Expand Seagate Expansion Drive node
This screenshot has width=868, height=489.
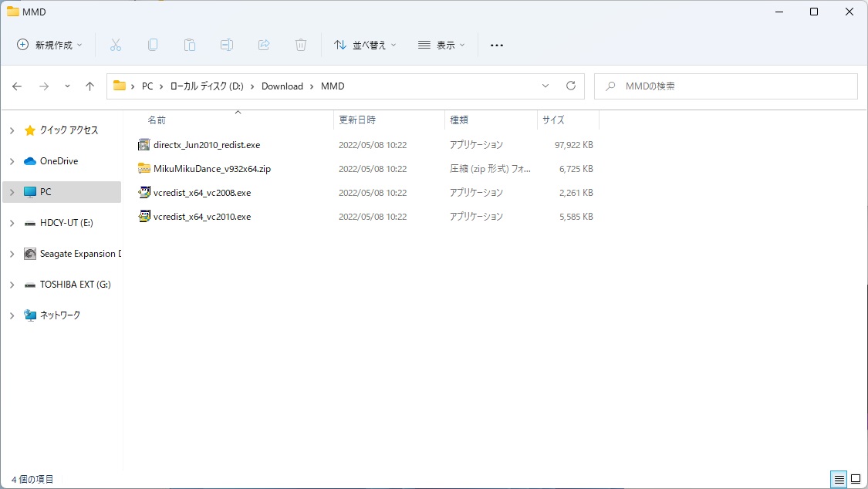coord(12,254)
